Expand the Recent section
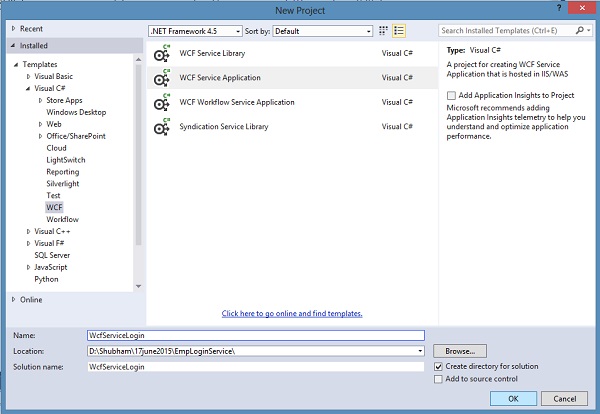 [13, 28]
